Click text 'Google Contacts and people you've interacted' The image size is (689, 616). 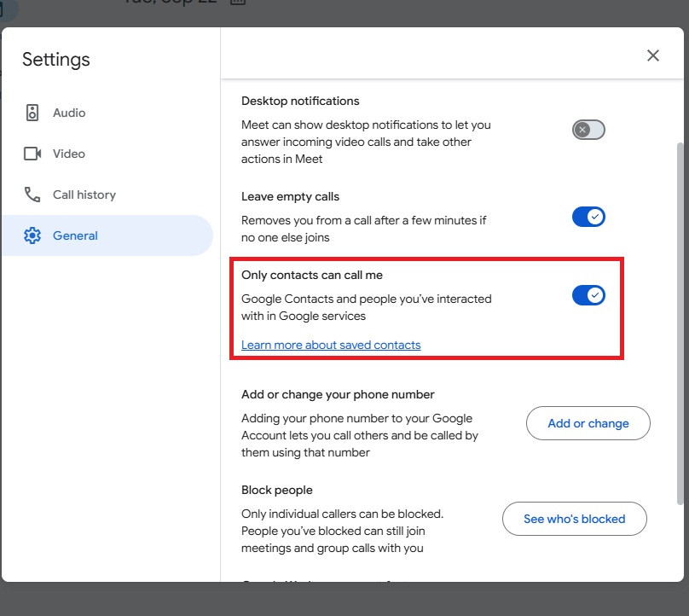point(367,299)
